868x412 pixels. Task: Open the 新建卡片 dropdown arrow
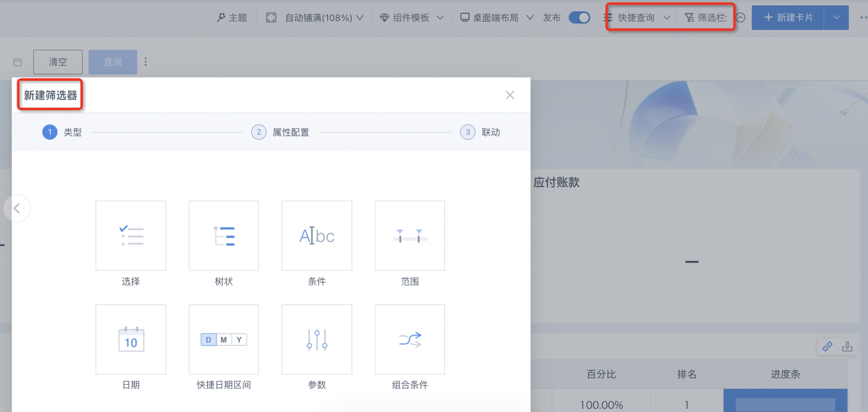[x=836, y=18]
